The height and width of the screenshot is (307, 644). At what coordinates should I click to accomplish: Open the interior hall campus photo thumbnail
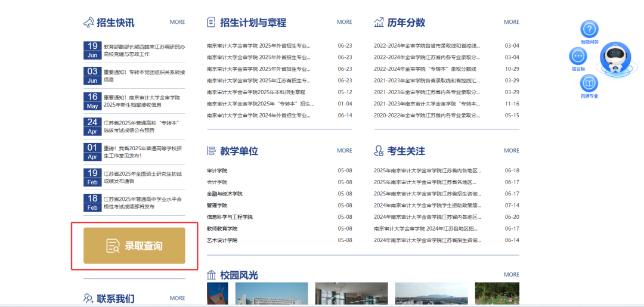pyautogui.click(x=352, y=294)
